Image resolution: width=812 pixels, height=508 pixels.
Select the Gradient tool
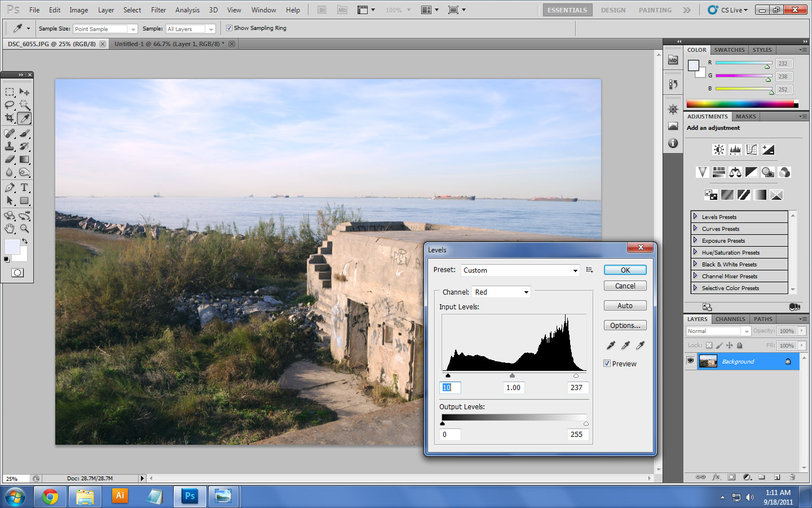24,159
